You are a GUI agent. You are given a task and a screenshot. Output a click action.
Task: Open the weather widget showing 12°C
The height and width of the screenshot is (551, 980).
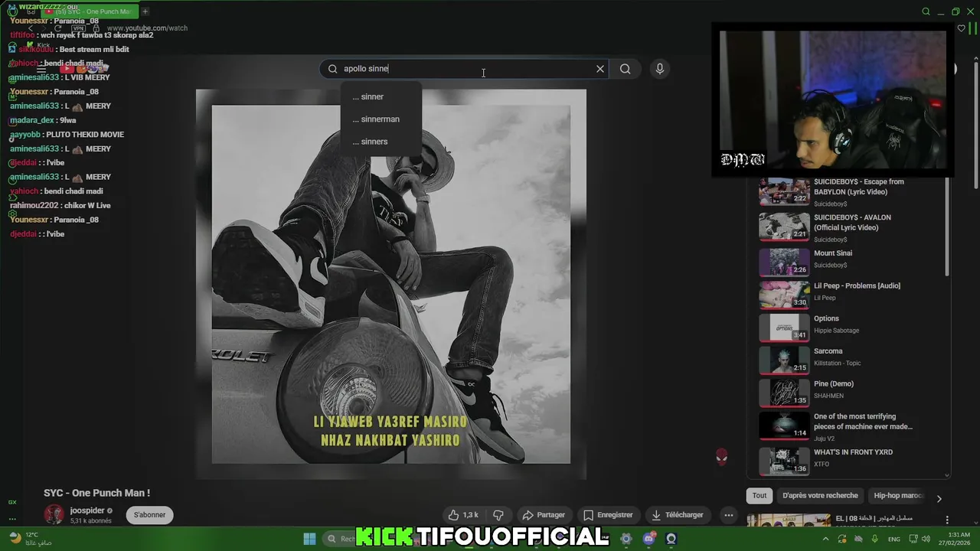[31, 539]
